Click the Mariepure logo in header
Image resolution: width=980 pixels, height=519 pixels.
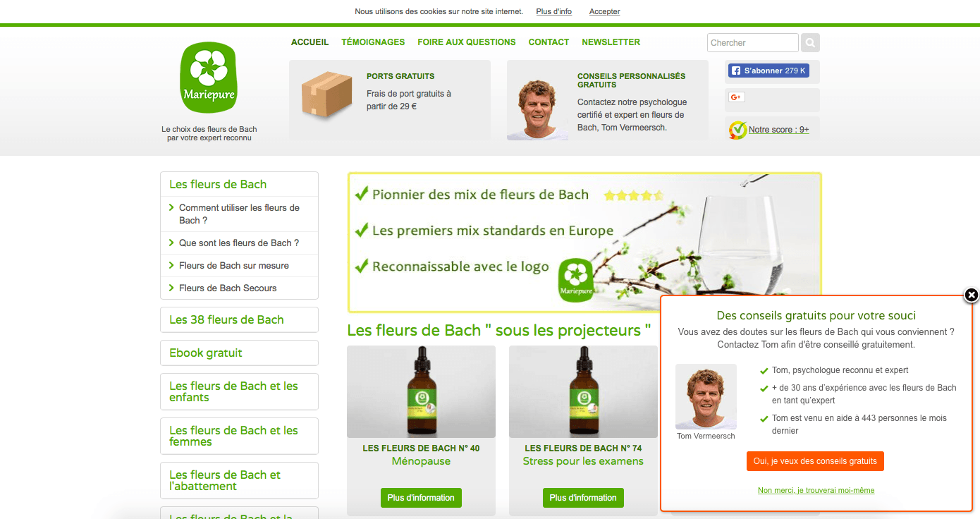coord(208,78)
